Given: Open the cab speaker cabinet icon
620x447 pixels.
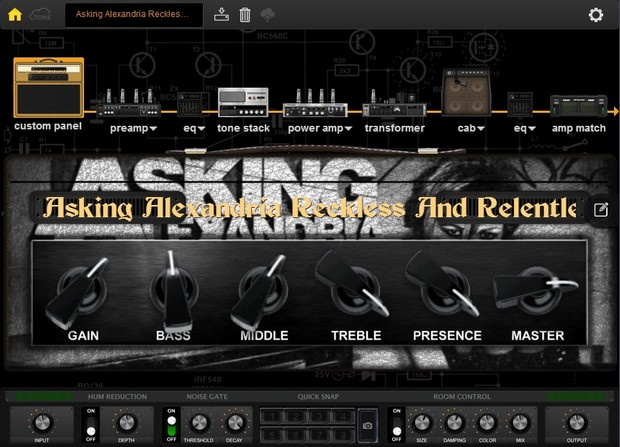Looking at the screenshot, I should click(x=467, y=92).
